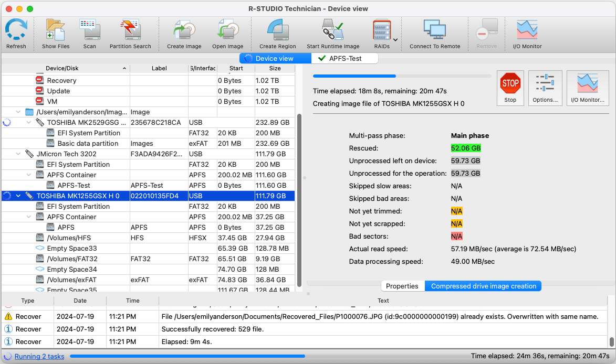Open I/O Monitor... in the progress panel
616x364 pixels.
pos(587,88)
